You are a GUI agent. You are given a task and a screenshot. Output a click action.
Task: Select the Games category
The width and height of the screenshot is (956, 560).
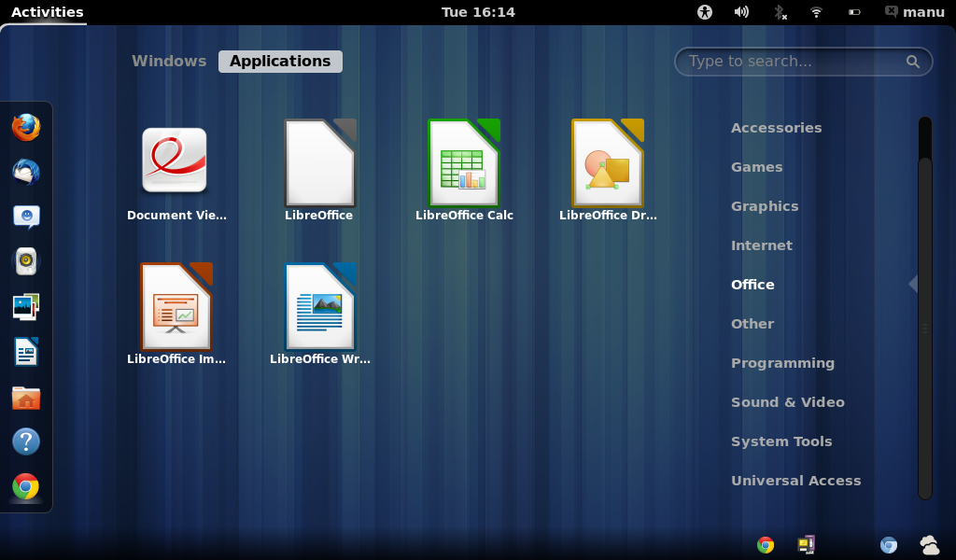coord(756,166)
